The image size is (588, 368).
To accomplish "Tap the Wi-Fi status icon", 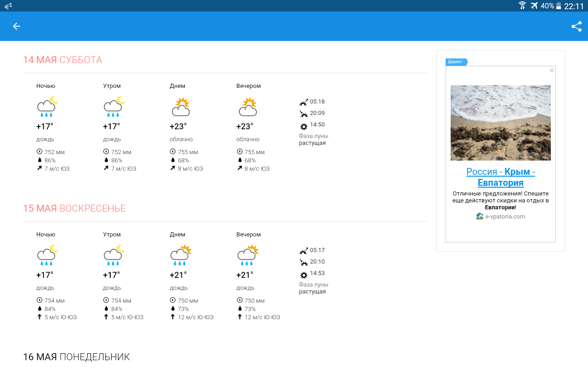I will point(522,6).
